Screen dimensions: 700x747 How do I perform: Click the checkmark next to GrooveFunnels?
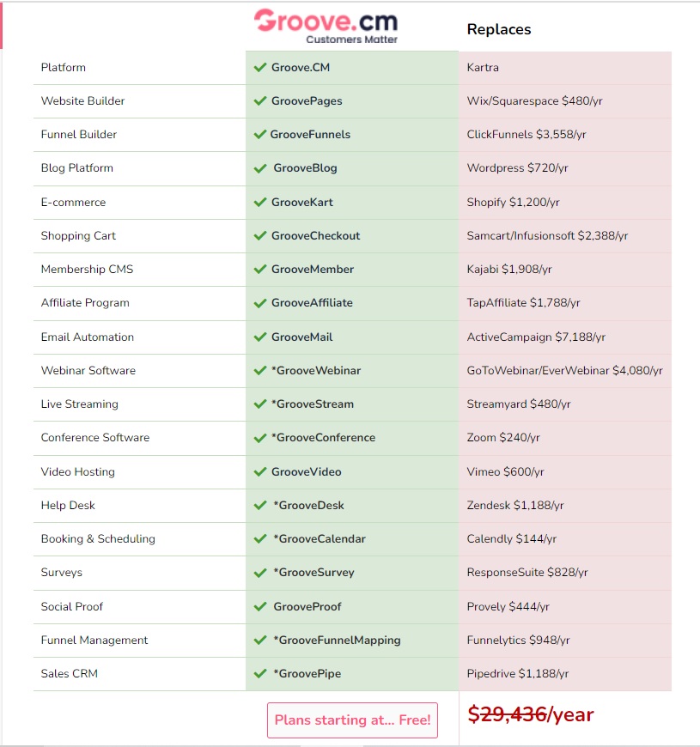tap(260, 135)
